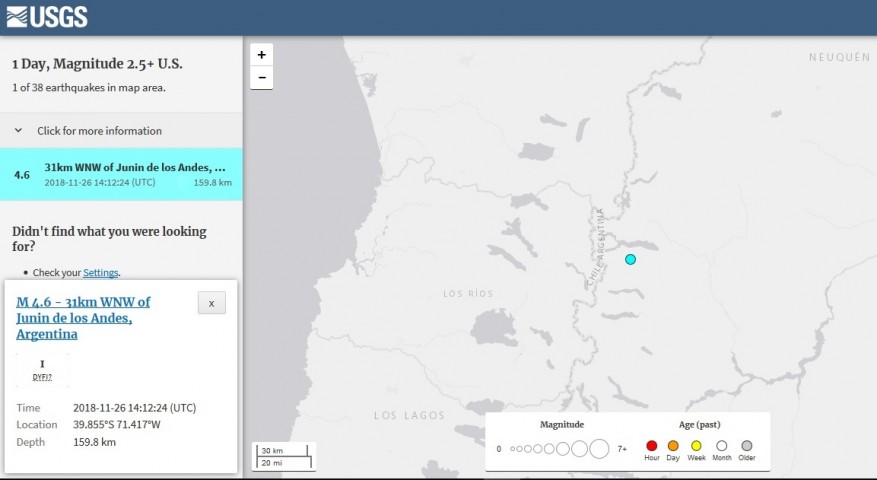
Task: Click the cyan earthquake marker on map
Action: pos(630,259)
